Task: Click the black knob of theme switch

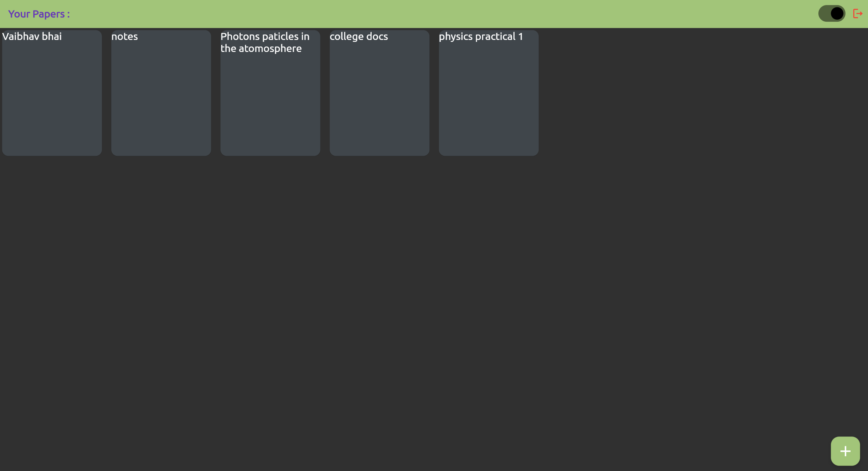Action: click(837, 14)
